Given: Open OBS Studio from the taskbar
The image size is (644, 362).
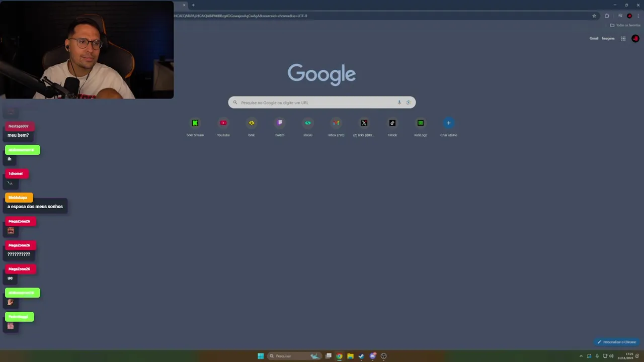Looking at the screenshot, I should pyautogui.click(x=383, y=356).
